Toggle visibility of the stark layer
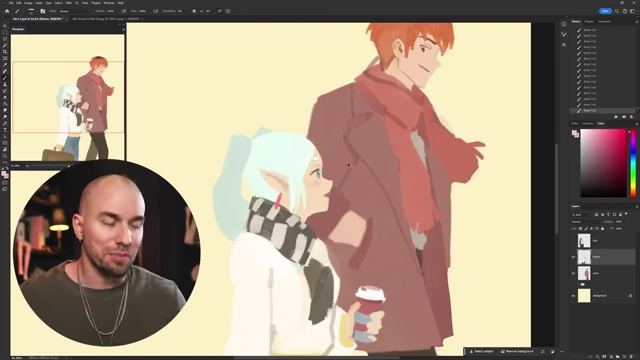The height and width of the screenshot is (360, 640). [x=573, y=273]
